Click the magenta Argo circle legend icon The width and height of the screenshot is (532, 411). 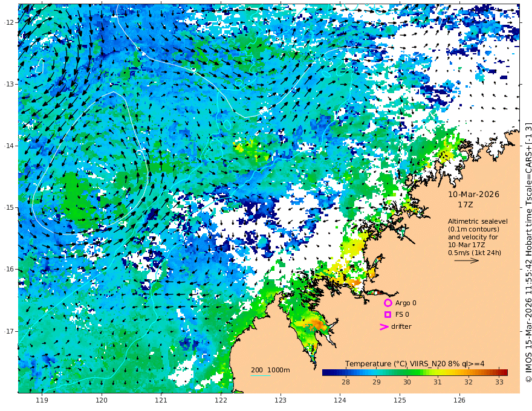(x=388, y=303)
